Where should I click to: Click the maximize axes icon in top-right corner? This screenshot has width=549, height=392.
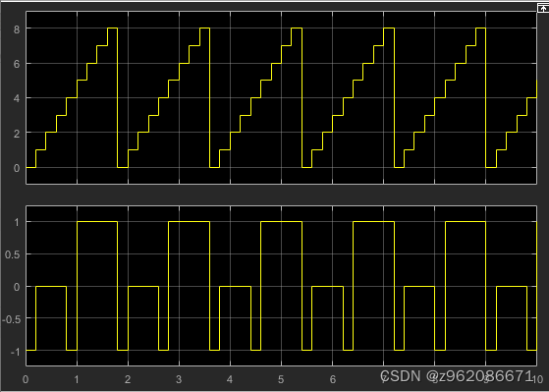pyautogui.click(x=543, y=8)
